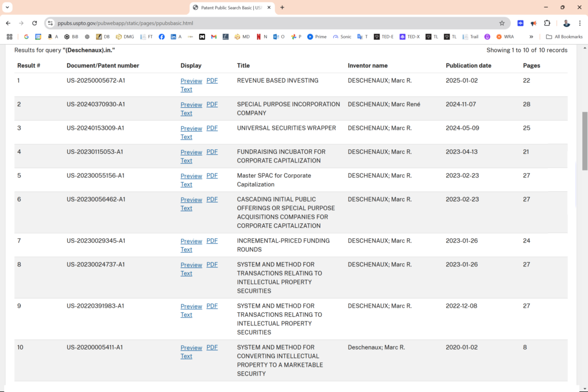Preview US-20230056462-A1 result
Viewport: 588px width, 392px height.
pos(191,200)
